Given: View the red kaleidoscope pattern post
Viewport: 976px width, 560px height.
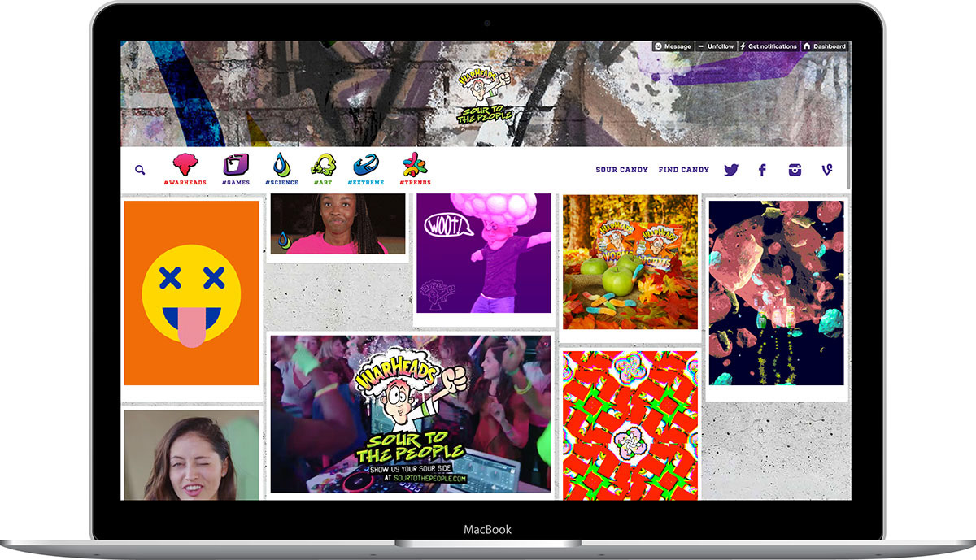Looking at the screenshot, I should [x=630, y=424].
